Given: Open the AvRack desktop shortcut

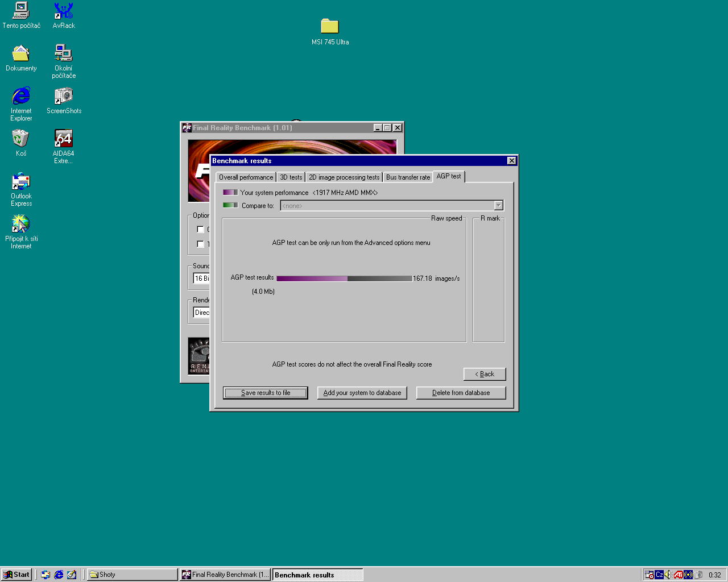Looking at the screenshot, I should 63,11.
